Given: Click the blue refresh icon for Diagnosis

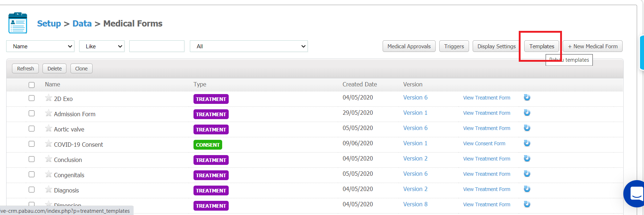Looking at the screenshot, I should tap(527, 189).
